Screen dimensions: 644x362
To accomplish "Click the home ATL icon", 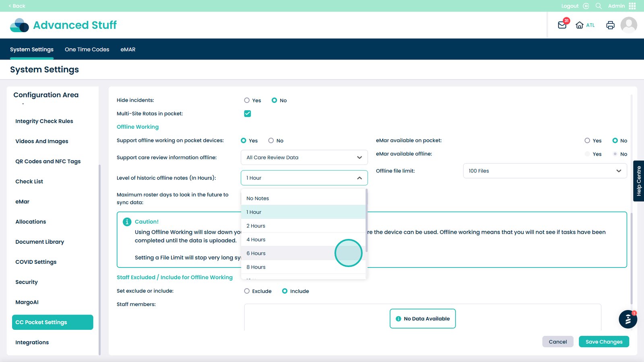I will click(x=580, y=25).
